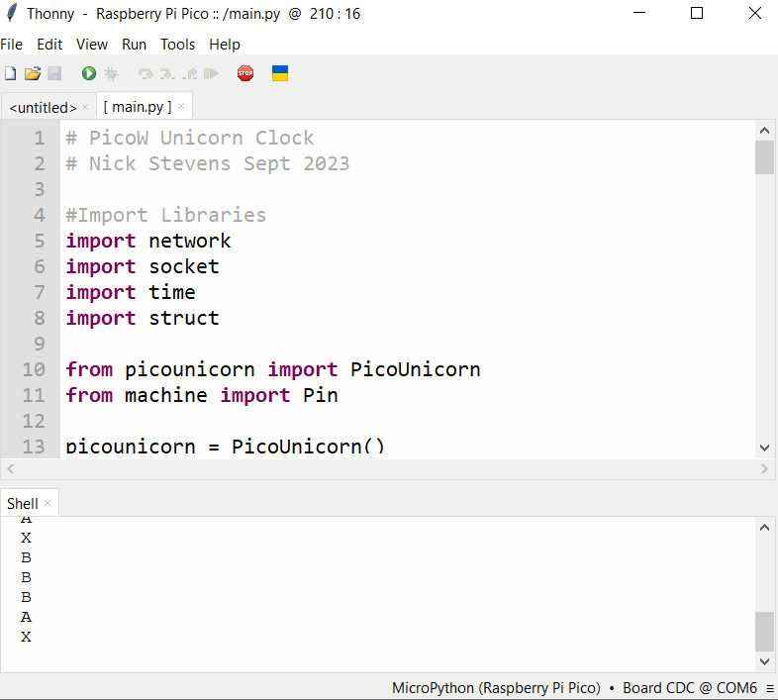Place cursor on 'import socket' line

143,266
